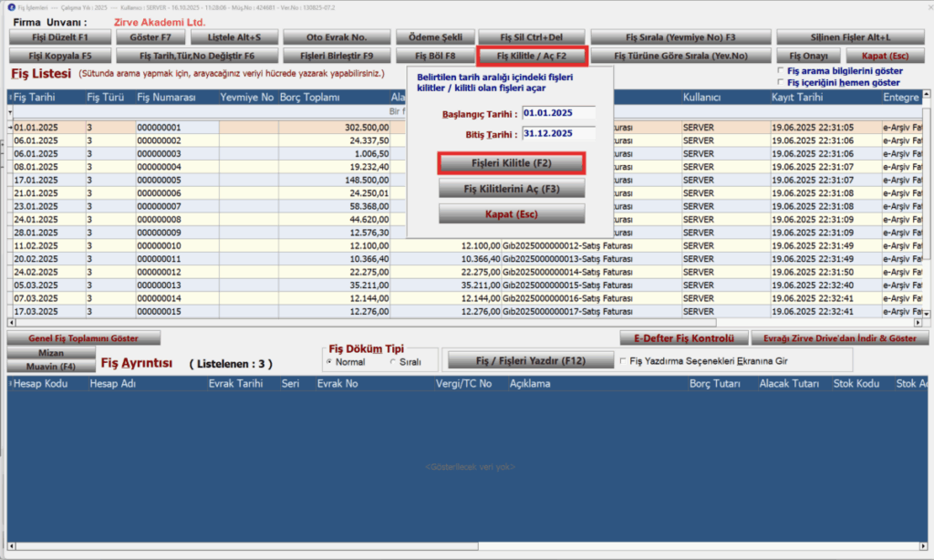
Task: Open Silinen Fişler Alt+L
Action: coord(851,36)
